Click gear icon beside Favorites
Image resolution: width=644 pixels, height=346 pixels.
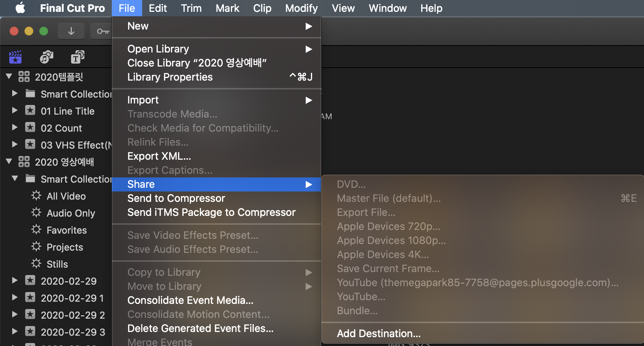(x=36, y=229)
